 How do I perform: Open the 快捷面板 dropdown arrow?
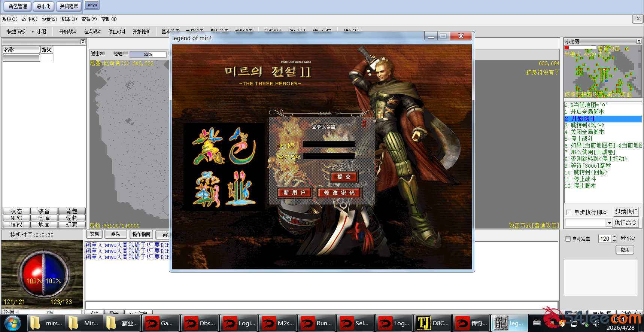click(x=33, y=32)
